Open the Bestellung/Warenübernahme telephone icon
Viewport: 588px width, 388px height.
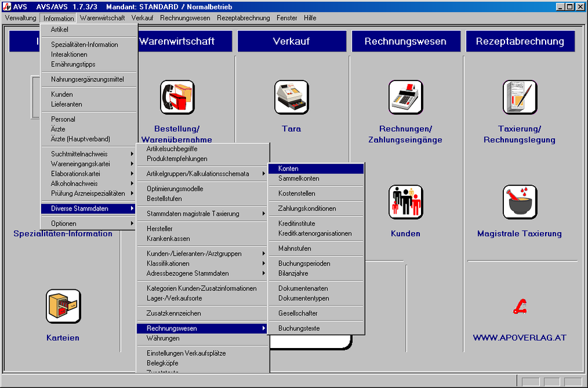click(177, 97)
